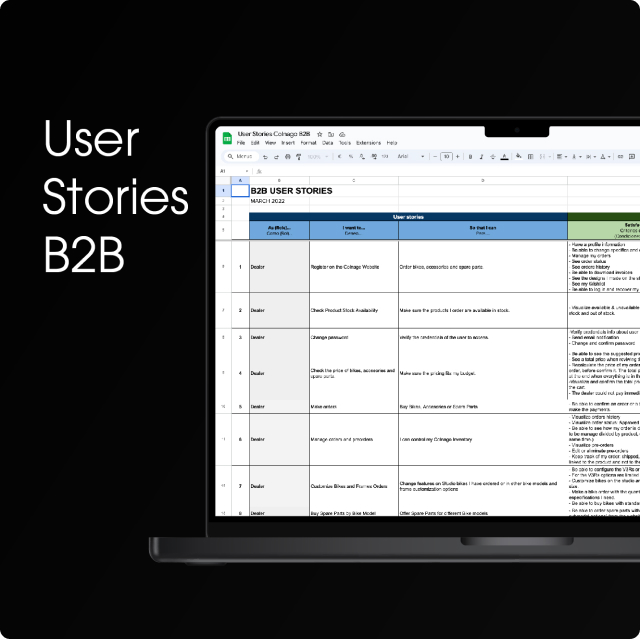Viewport: 640px width, 639px height.
Task: Open the text color picker
Action: [x=503, y=156]
